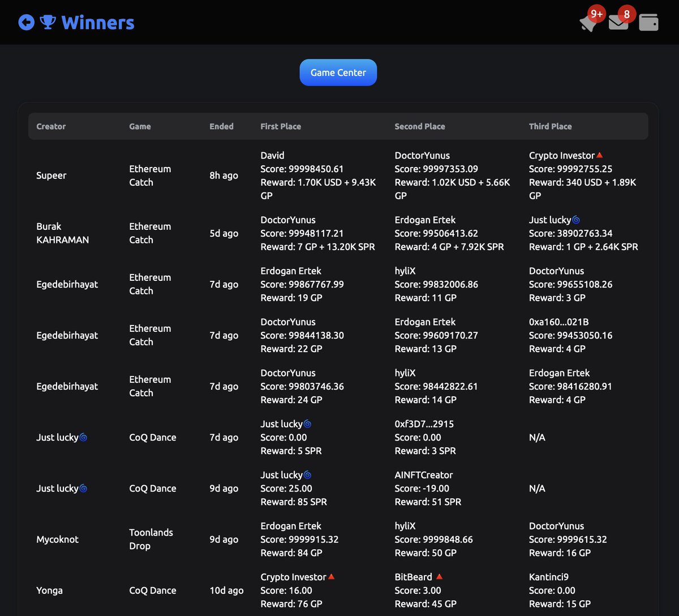Click the trophy icon beside Winners
This screenshot has width=679, height=616.
coord(48,23)
